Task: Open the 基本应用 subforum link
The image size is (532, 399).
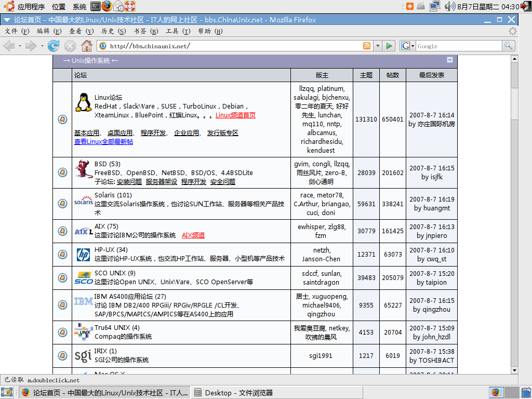Action: pos(87,132)
